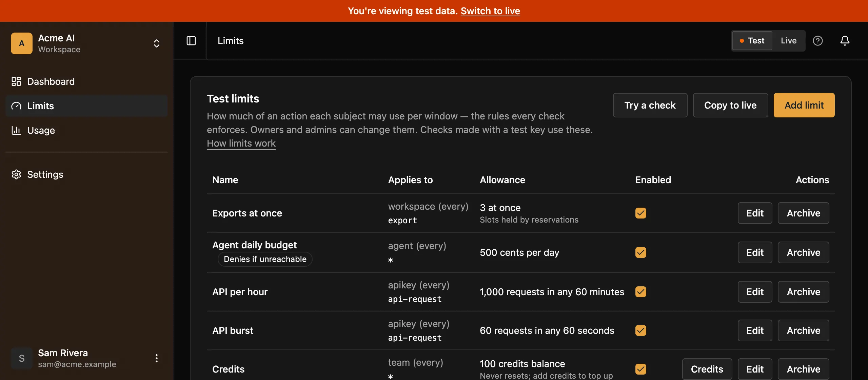Image resolution: width=868 pixels, height=380 pixels.
Task: Open the Dashboard page
Action: coord(87,81)
